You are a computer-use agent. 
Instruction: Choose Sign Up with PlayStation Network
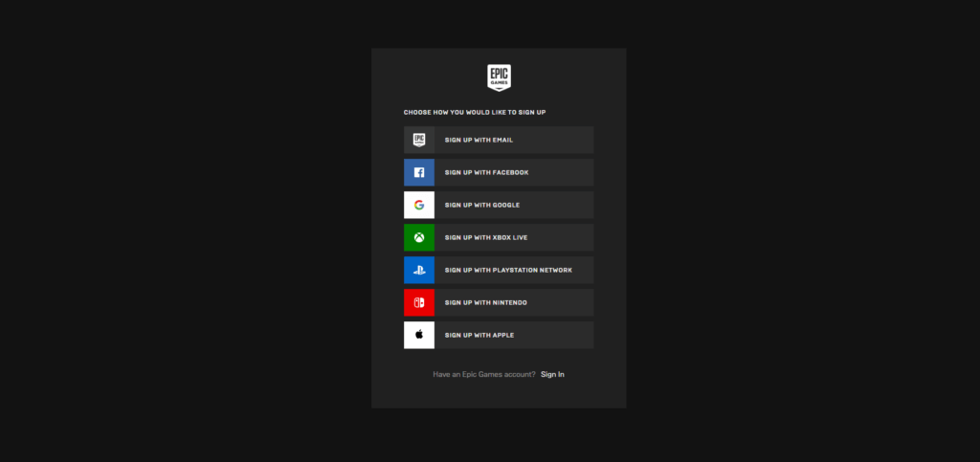click(499, 270)
